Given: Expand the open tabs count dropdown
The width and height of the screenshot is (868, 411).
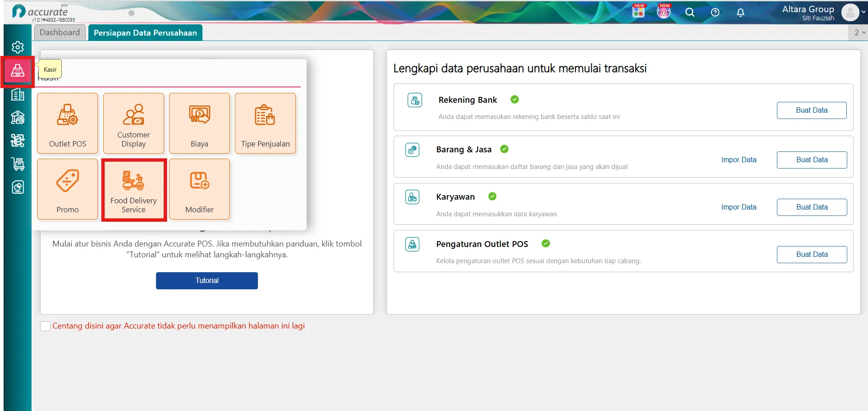Looking at the screenshot, I should click(858, 32).
